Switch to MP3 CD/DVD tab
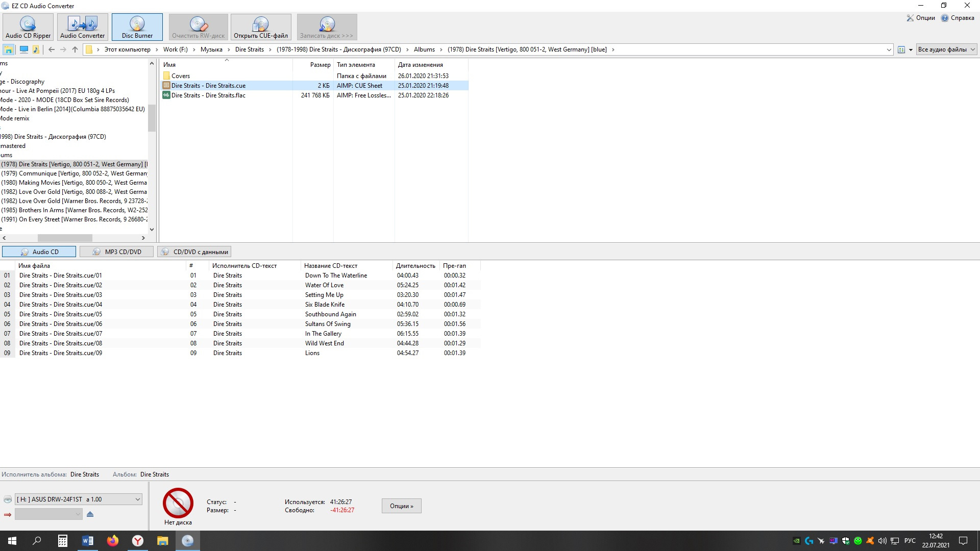The height and width of the screenshot is (551, 980). pyautogui.click(x=116, y=252)
